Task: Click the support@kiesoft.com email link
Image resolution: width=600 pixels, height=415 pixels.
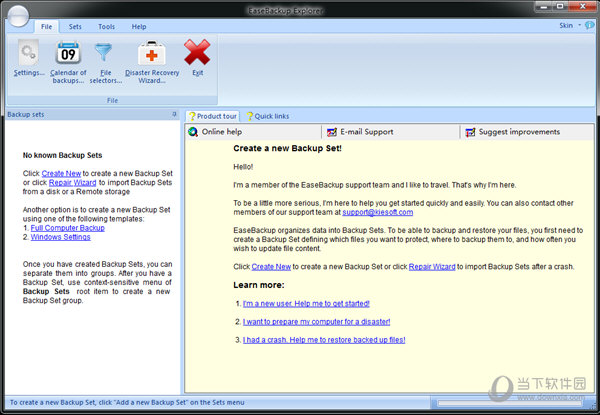Action: pos(378,212)
